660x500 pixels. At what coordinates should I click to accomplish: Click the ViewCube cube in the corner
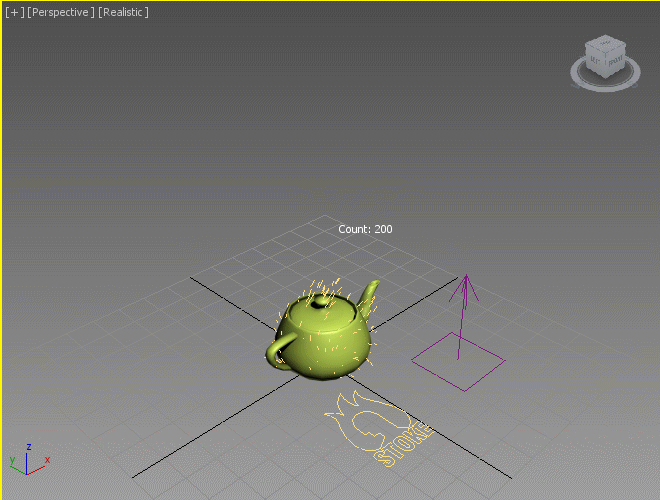tap(605, 56)
